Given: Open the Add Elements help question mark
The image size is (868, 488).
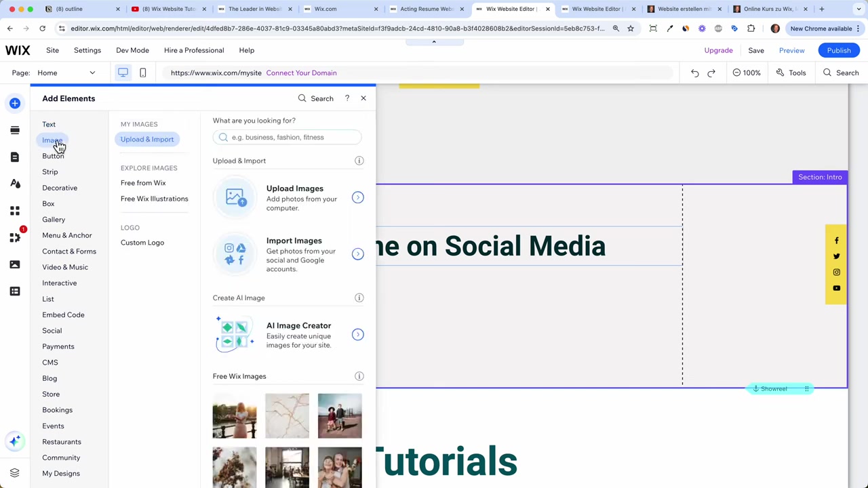Looking at the screenshot, I should (x=347, y=98).
